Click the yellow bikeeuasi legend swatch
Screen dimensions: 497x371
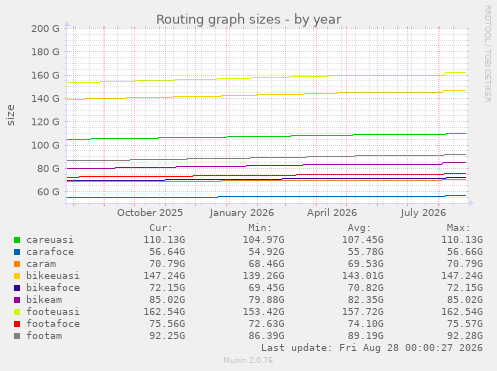pyautogui.click(x=17, y=276)
